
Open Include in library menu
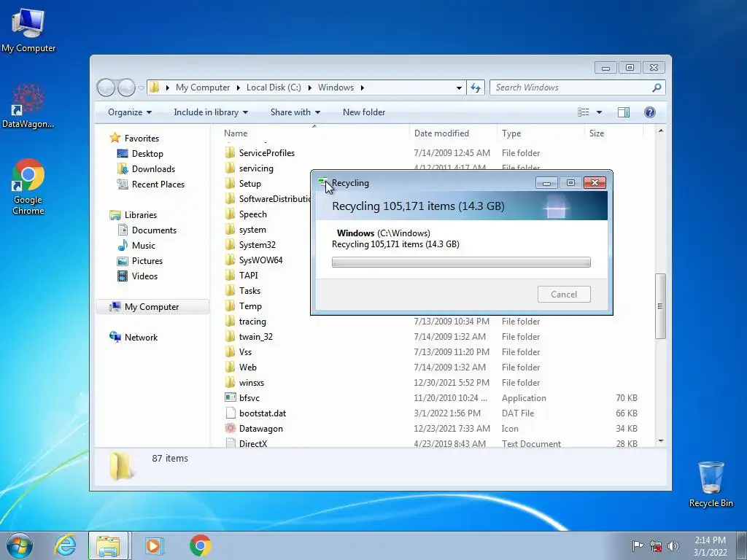(211, 112)
